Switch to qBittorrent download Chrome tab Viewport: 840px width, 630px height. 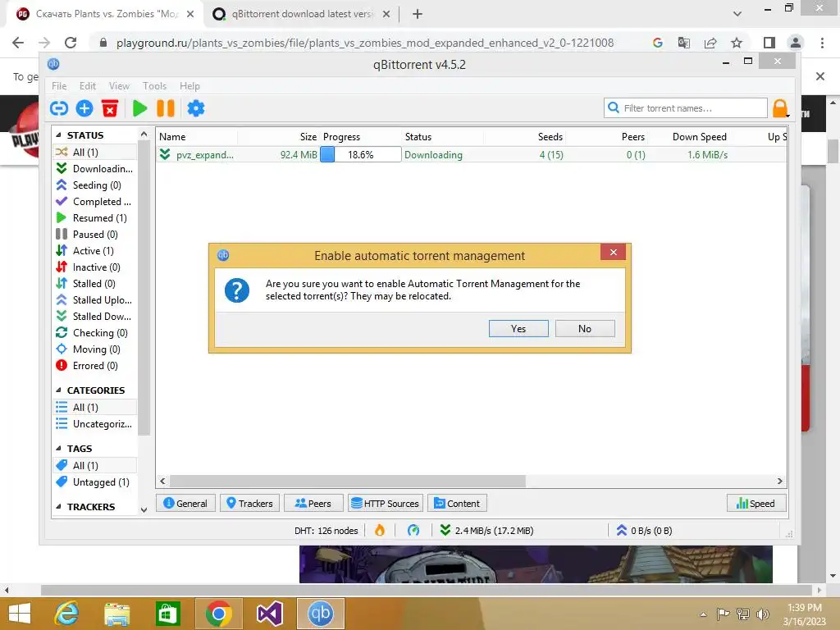[302, 14]
